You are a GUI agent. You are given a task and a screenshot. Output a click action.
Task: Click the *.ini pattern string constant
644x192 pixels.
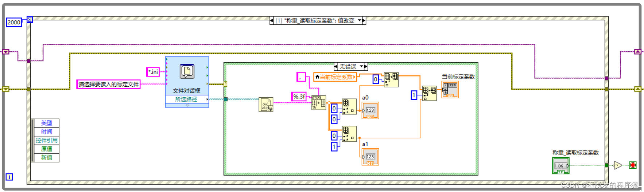pos(153,72)
